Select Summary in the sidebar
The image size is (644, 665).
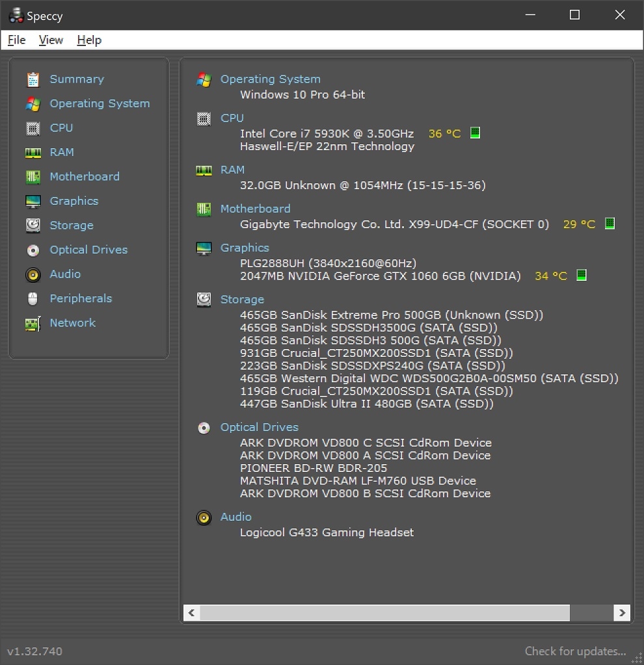tap(77, 79)
